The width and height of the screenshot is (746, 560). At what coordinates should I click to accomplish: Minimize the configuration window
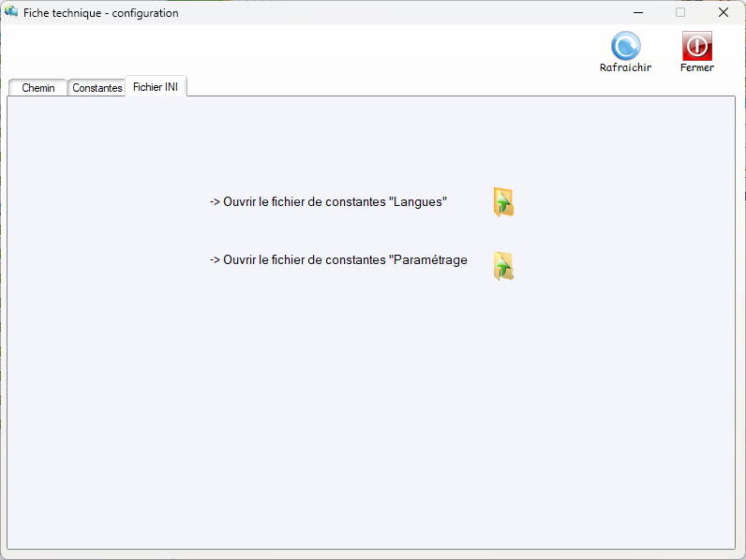pyautogui.click(x=637, y=13)
